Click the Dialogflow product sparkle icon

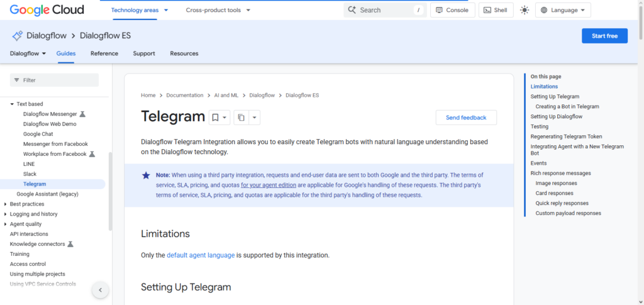[17, 36]
